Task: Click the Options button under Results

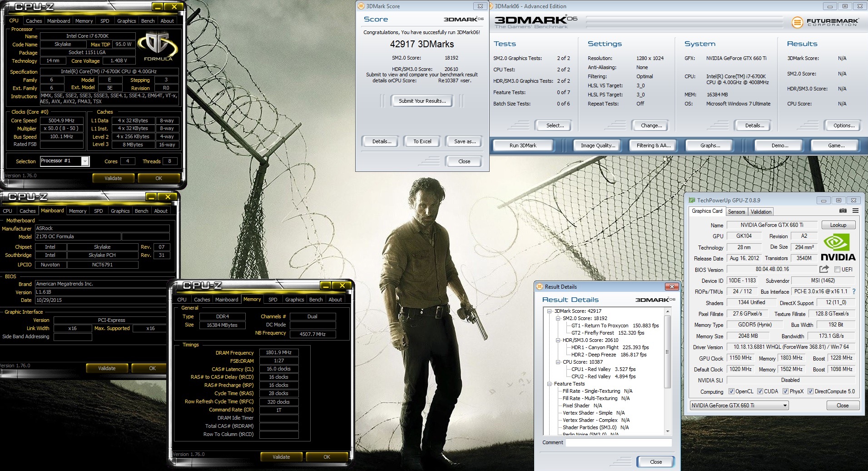Action: pos(843,125)
